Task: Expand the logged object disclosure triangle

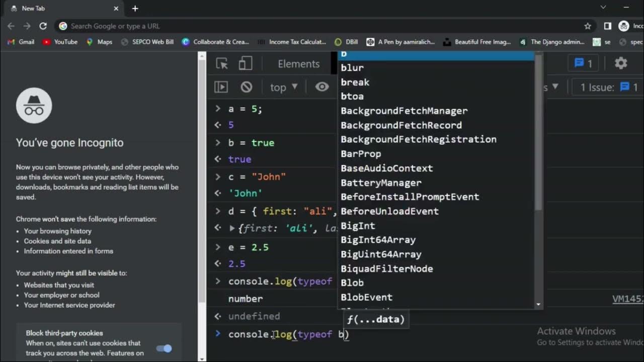Action: [x=232, y=228]
